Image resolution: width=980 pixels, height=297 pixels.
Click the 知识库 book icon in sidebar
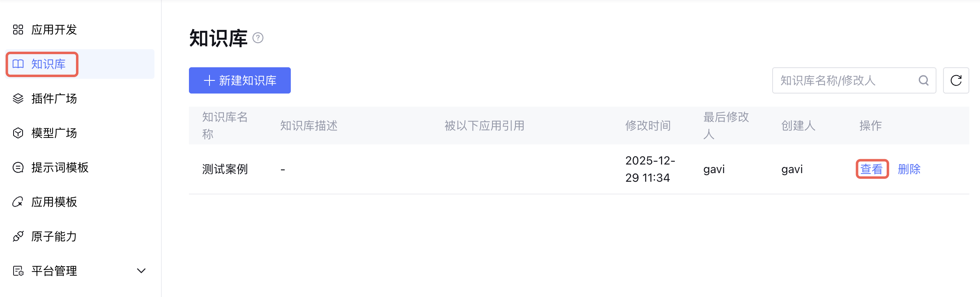[18, 64]
